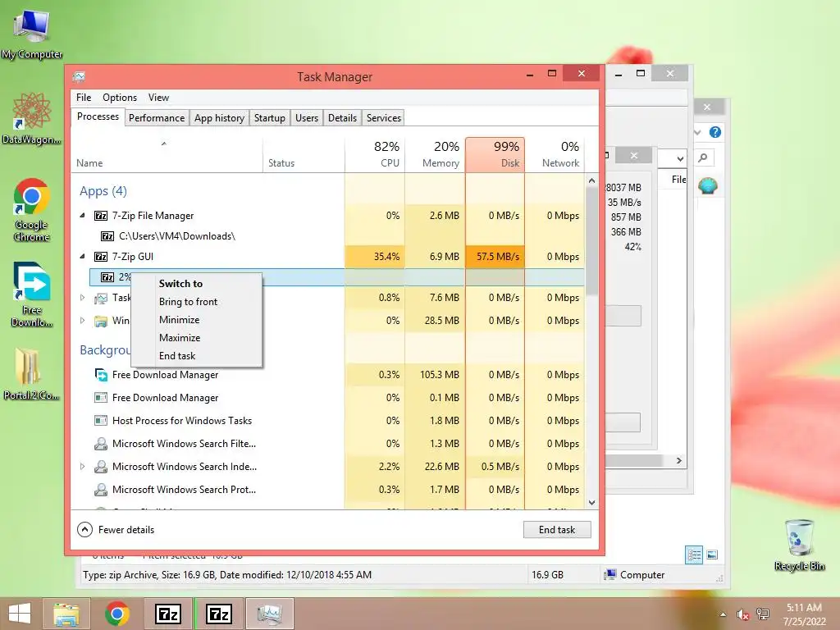Screen dimensions: 840x630
Task: Switch to the Performance tab
Action: tap(157, 118)
